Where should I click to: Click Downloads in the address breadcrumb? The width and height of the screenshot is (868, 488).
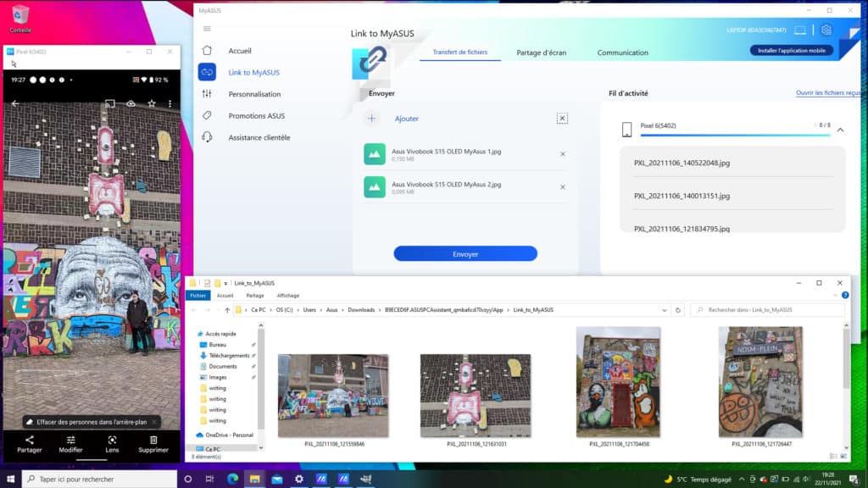361,310
